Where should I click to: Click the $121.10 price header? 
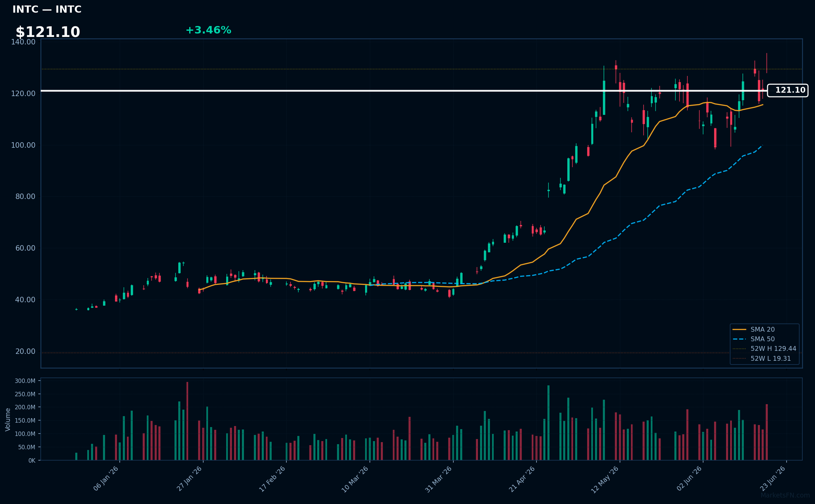point(48,32)
